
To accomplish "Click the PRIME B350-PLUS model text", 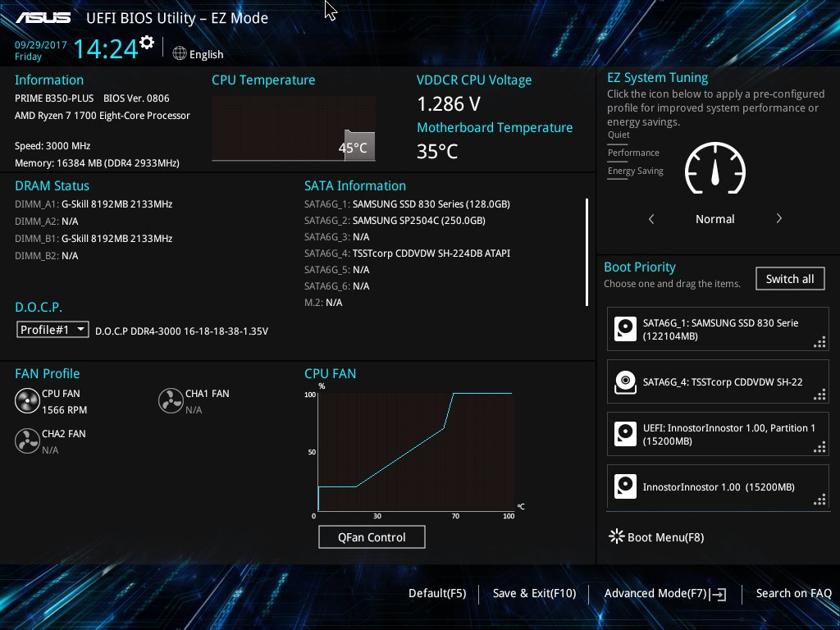I will coord(54,98).
